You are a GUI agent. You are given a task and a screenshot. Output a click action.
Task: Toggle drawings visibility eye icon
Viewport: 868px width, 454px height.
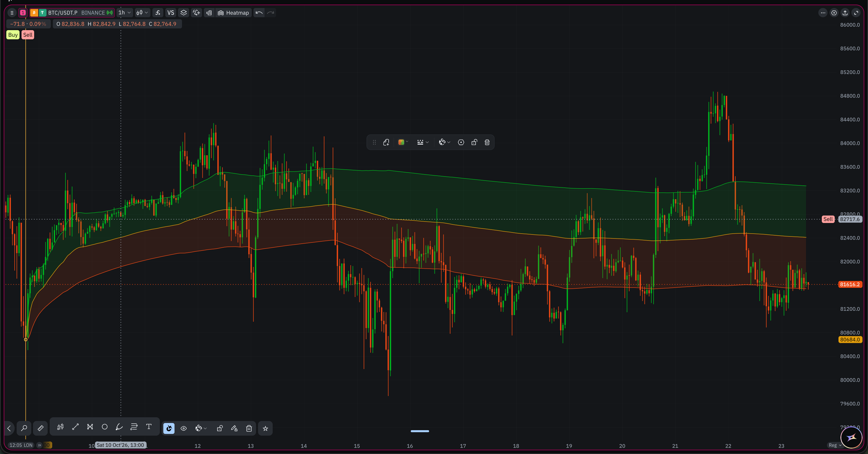[x=184, y=428]
